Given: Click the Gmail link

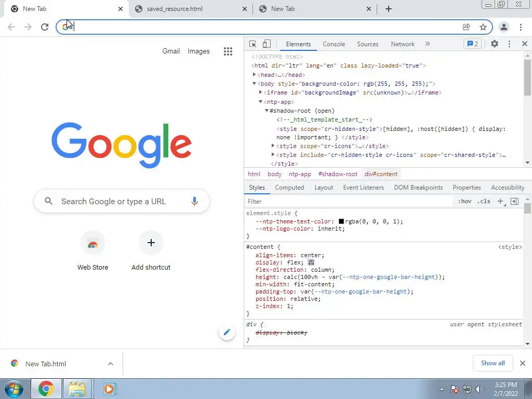Looking at the screenshot, I should (171, 51).
